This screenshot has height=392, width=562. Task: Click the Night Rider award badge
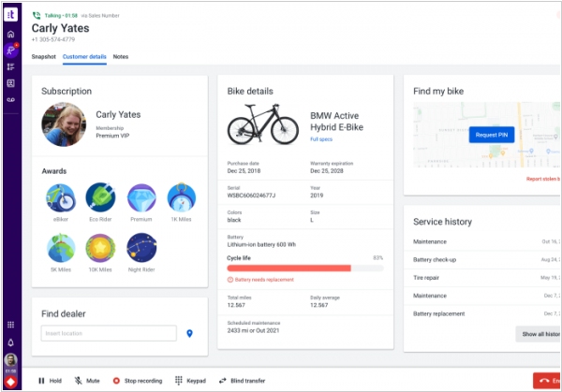(141, 248)
